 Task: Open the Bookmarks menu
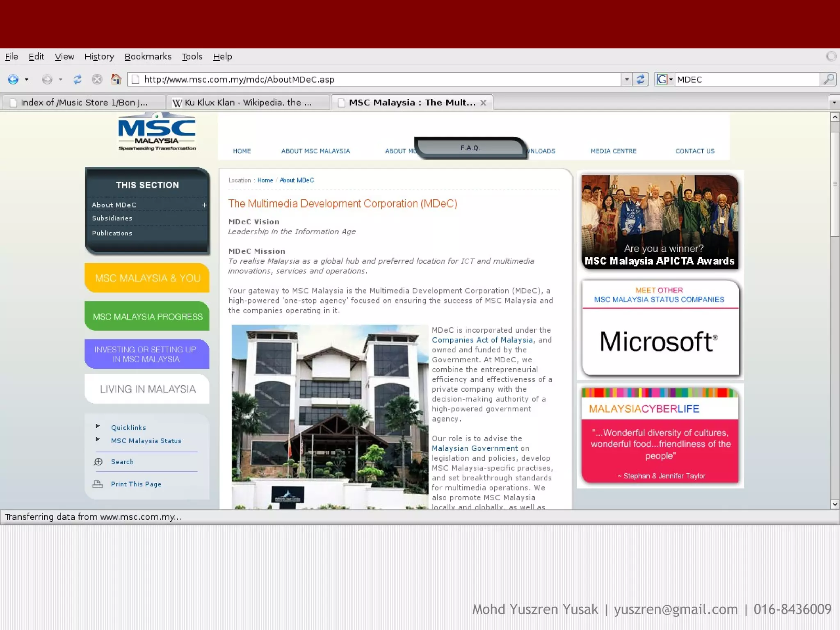point(148,57)
